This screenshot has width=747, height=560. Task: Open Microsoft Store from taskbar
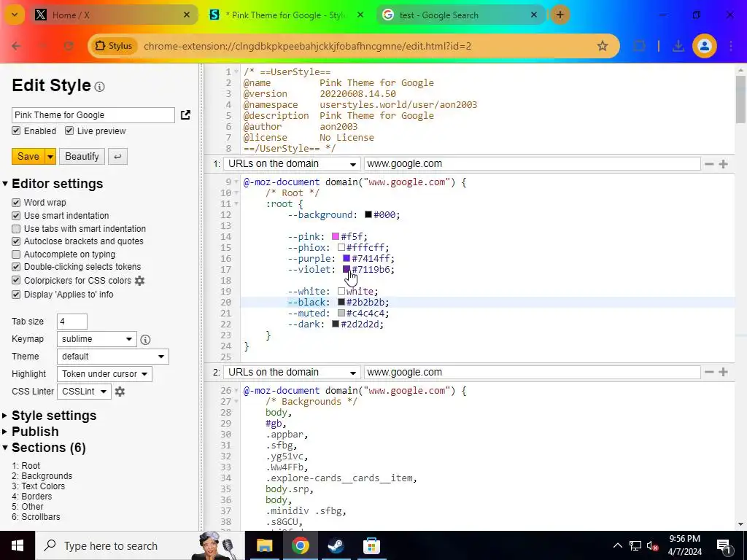click(371, 545)
